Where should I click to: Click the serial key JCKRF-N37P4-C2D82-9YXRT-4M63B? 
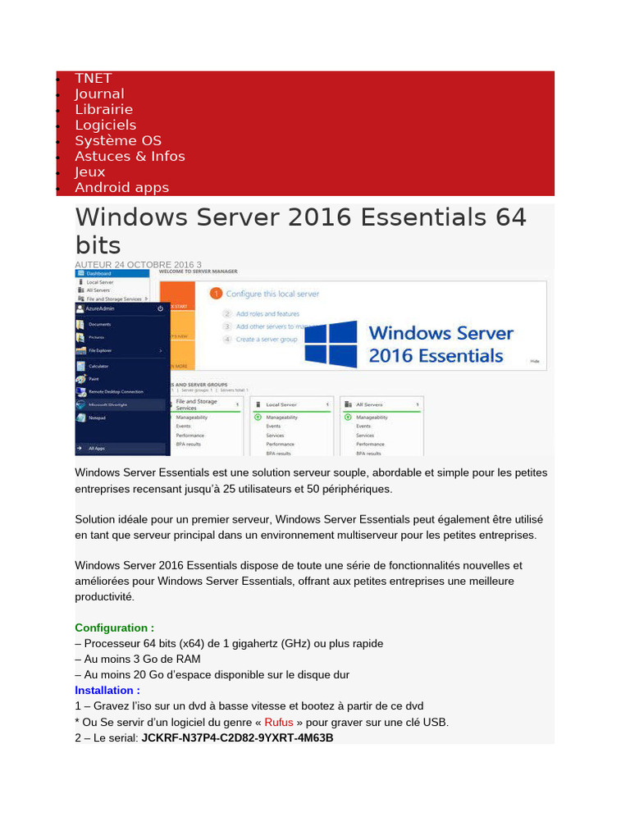(237, 737)
